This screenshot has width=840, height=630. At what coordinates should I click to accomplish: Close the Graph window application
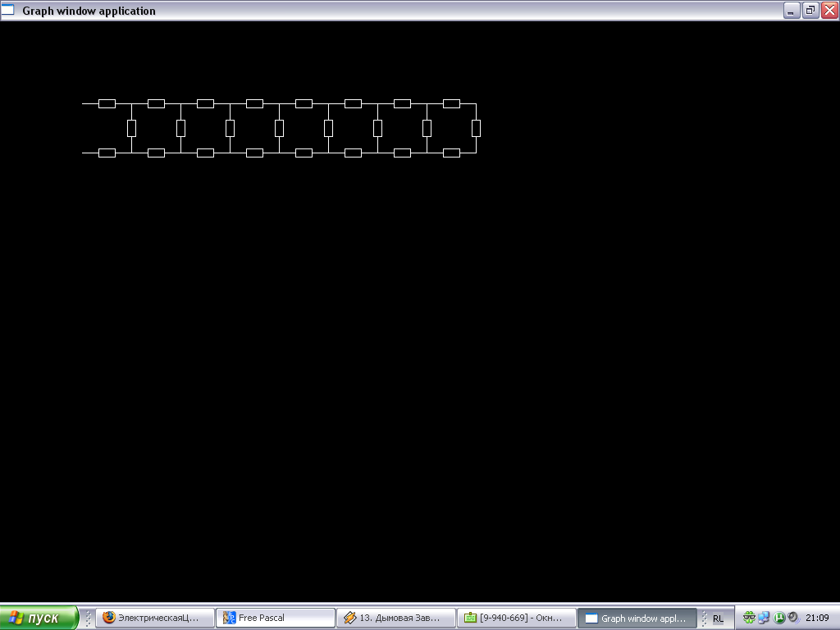coord(829,11)
